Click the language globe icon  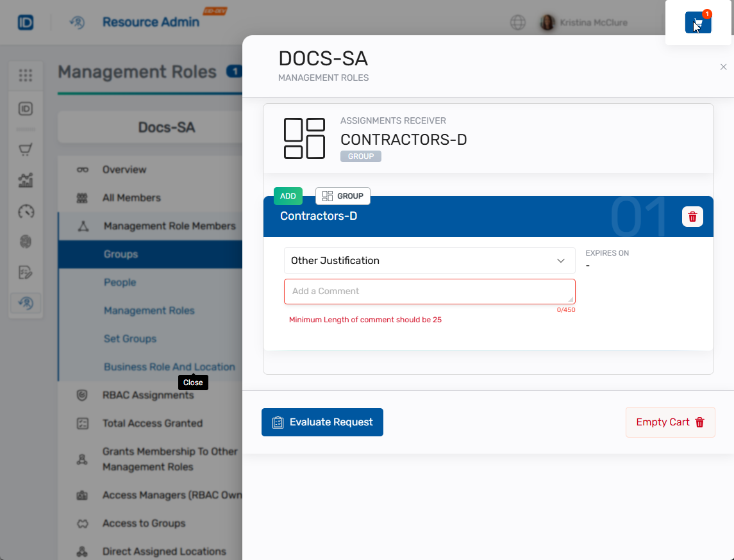click(x=517, y=22)
